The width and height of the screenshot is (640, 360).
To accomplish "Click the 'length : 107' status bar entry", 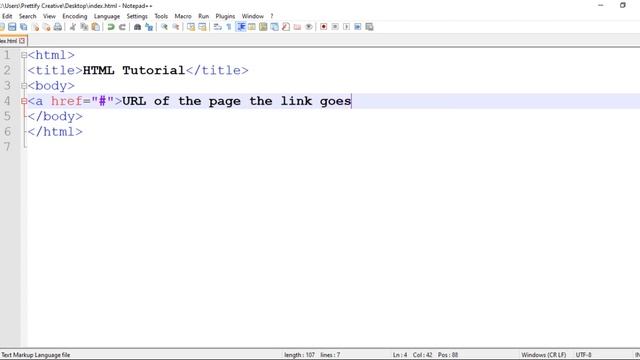I will point(299,355).
